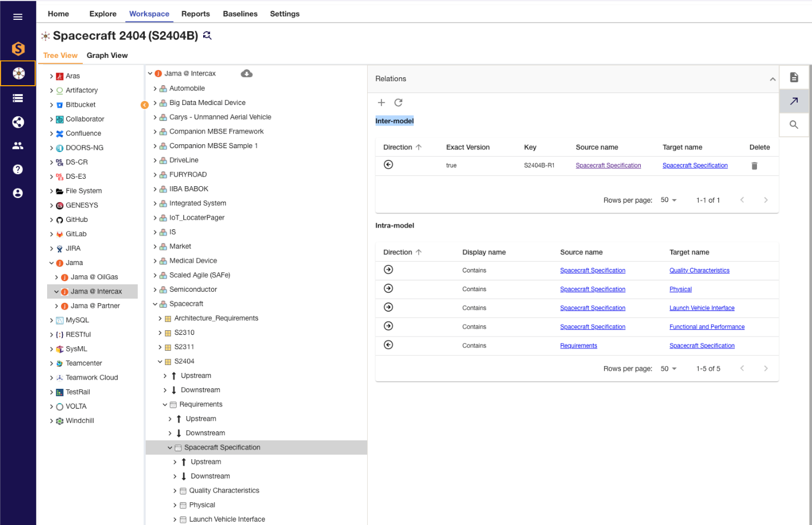This screenshot has width=812, height=525.
Task: Open the account profile sidebar icon
Action: tap(18, 193)
